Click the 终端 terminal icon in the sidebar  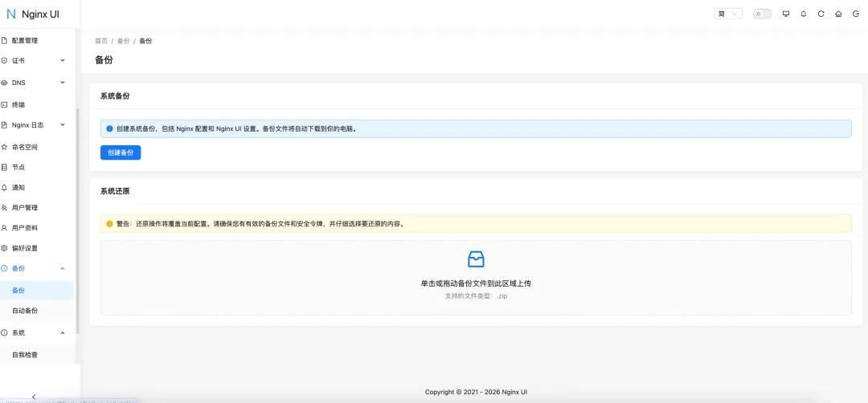[x=4, y=105]
